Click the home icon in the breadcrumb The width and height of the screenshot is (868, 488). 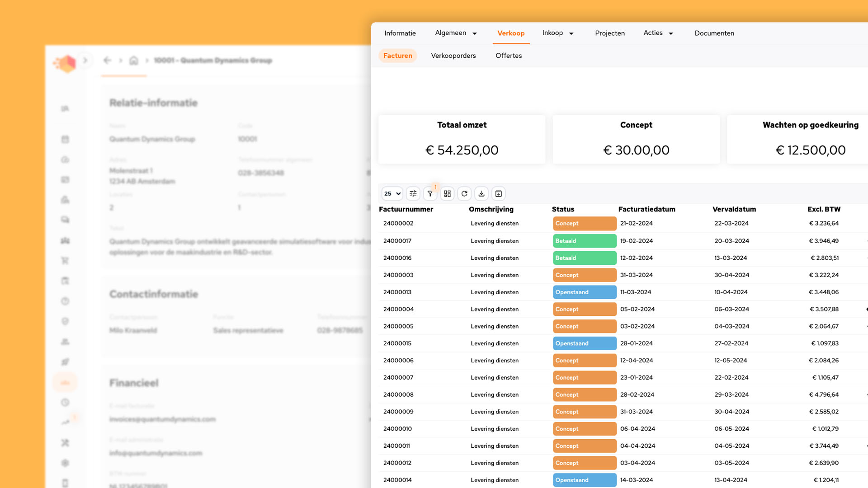click(x=134, y=60)
